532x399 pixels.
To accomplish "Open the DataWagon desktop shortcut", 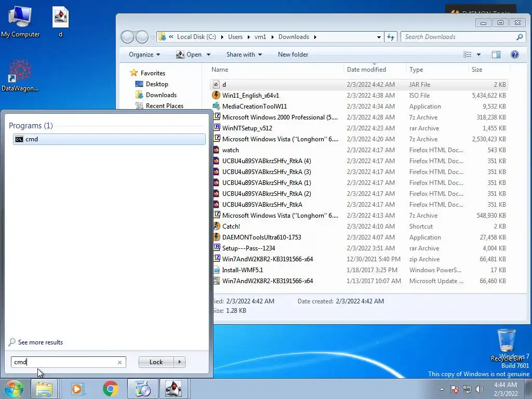I will 20,75.
